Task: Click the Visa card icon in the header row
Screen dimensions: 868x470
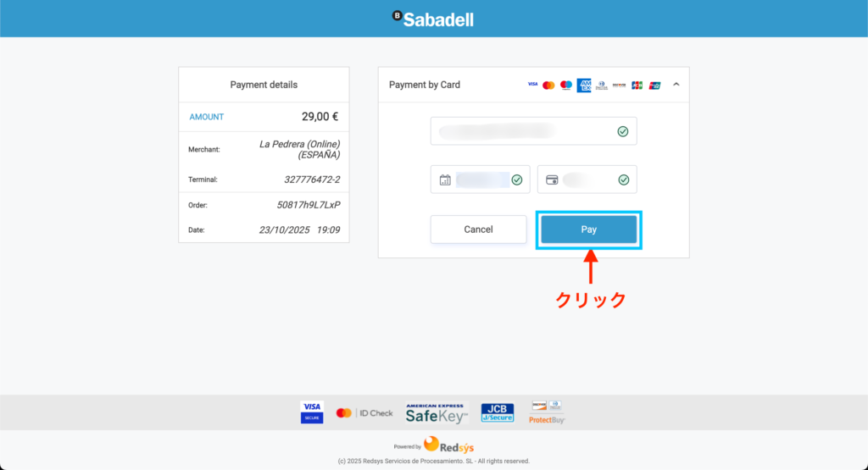Action: point(532,85)
